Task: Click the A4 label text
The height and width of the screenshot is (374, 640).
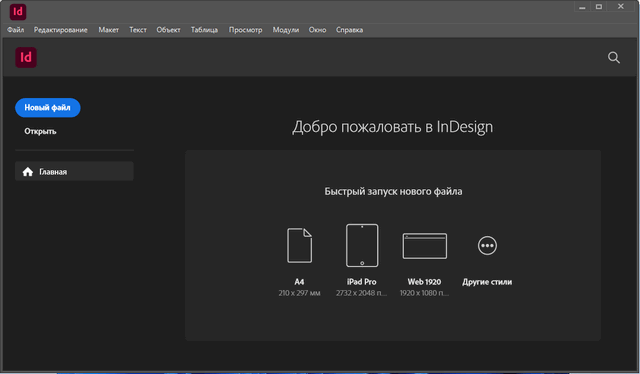Action: pyautogui.click(x=299, y=282)
